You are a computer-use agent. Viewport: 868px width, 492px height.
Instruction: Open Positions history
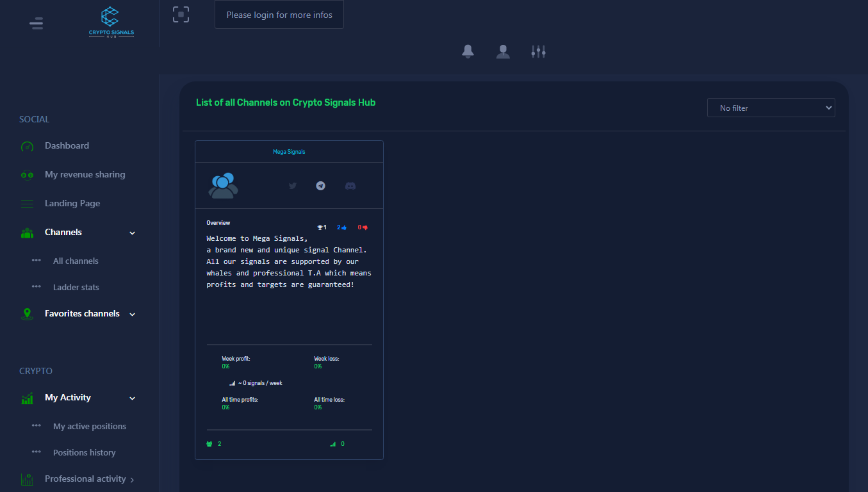85,452
